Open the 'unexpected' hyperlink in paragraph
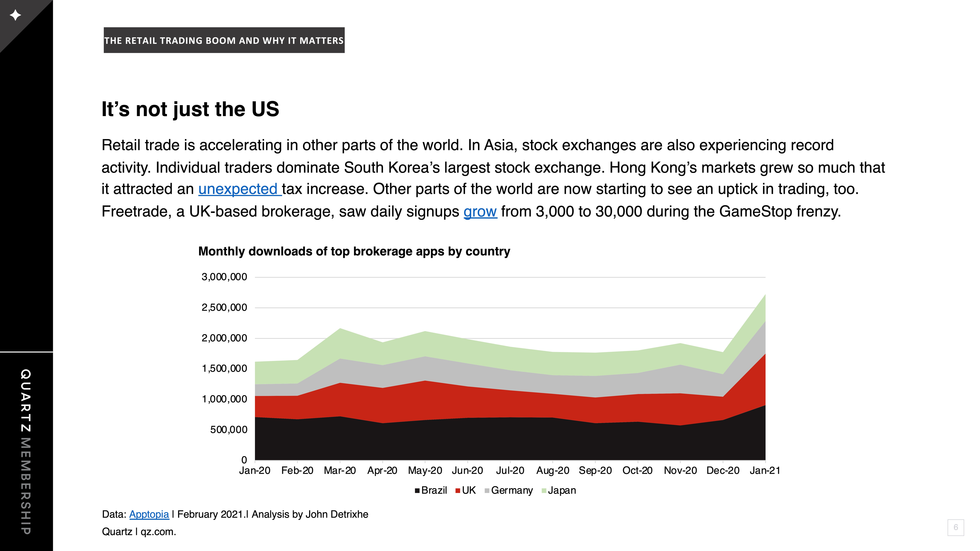Image resolution: width=980 pixels, height=551 pixels. click(240, 189)
